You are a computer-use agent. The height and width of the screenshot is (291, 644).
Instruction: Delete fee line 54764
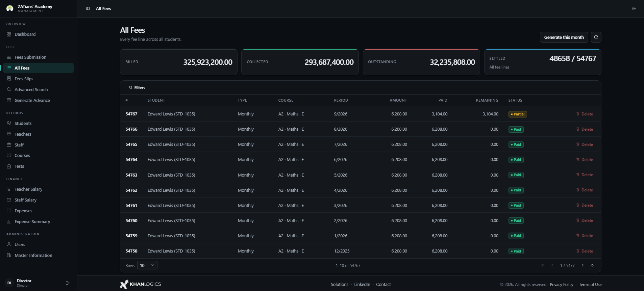tap(585, 160)
